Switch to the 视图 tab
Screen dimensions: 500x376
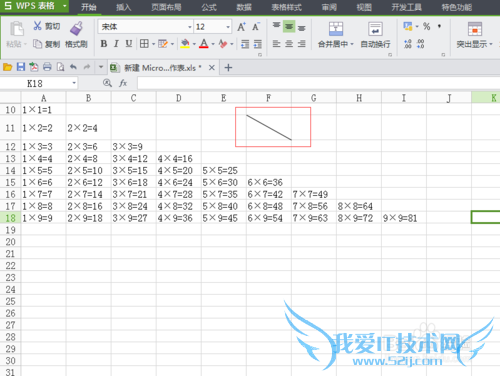[364, 7]
